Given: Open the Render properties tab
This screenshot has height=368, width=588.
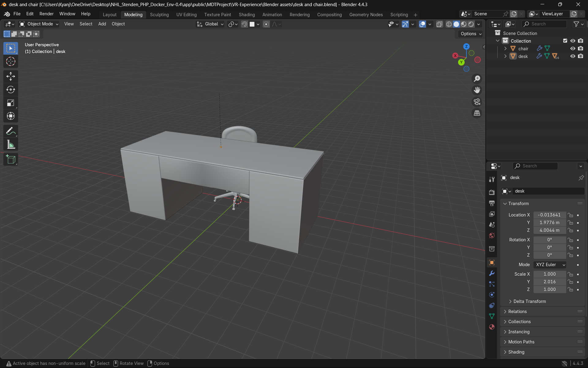Looking at the screenshot, I should (x=492, y=192).
